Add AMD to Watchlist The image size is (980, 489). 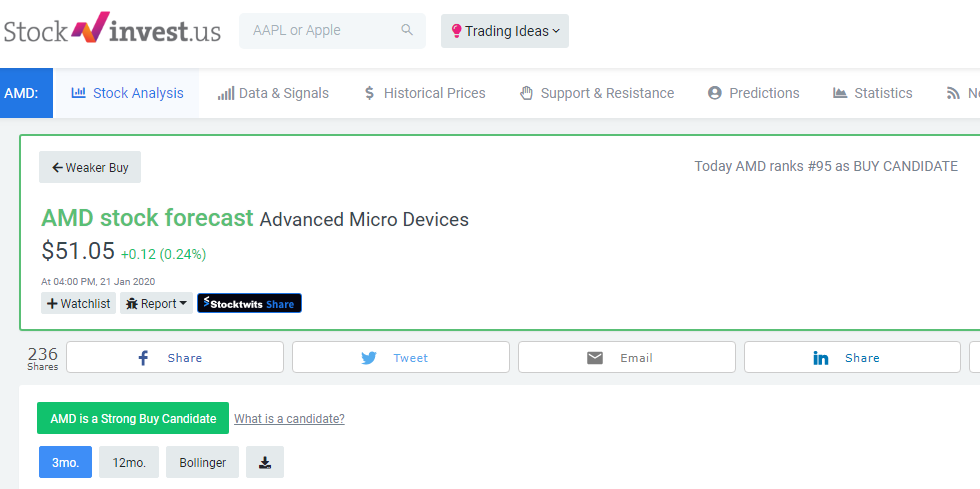click(79, 303)
